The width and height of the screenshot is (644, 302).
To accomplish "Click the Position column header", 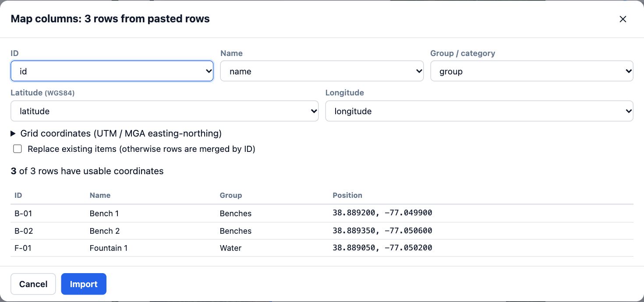I will click(347, 195).
